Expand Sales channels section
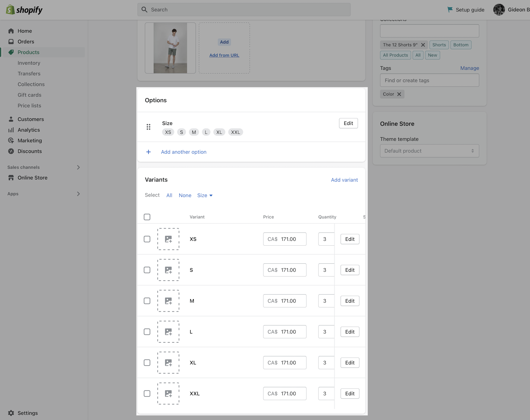 coord(78,167)
